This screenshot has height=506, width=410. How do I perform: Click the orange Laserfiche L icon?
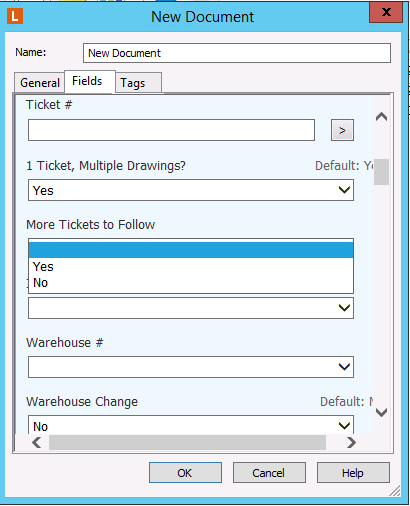pos(15,16)
